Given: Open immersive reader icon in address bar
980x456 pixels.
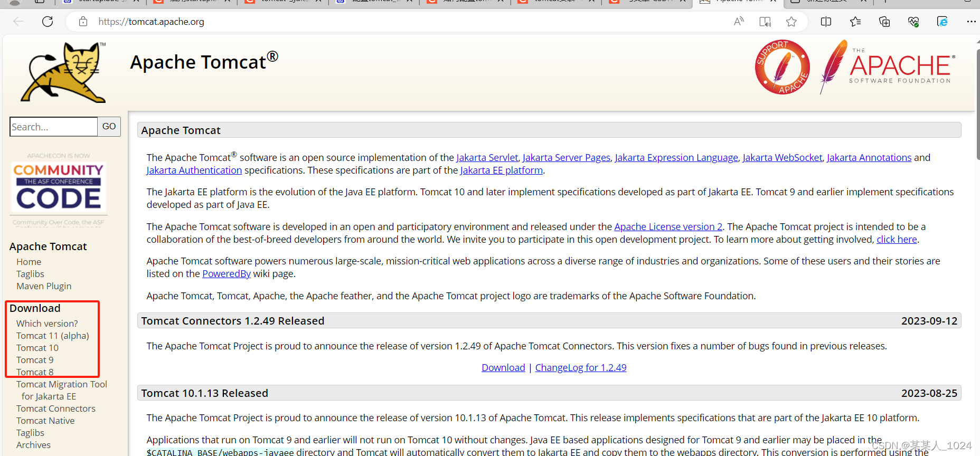Looking at the screenshot, I should [x=765, y=22].
